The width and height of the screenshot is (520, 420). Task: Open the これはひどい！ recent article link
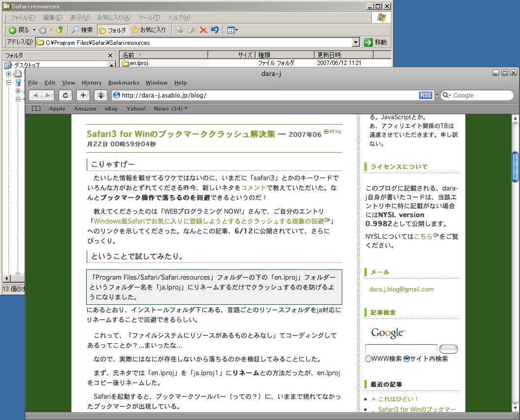pyautogui.click(x=398, y=399)
